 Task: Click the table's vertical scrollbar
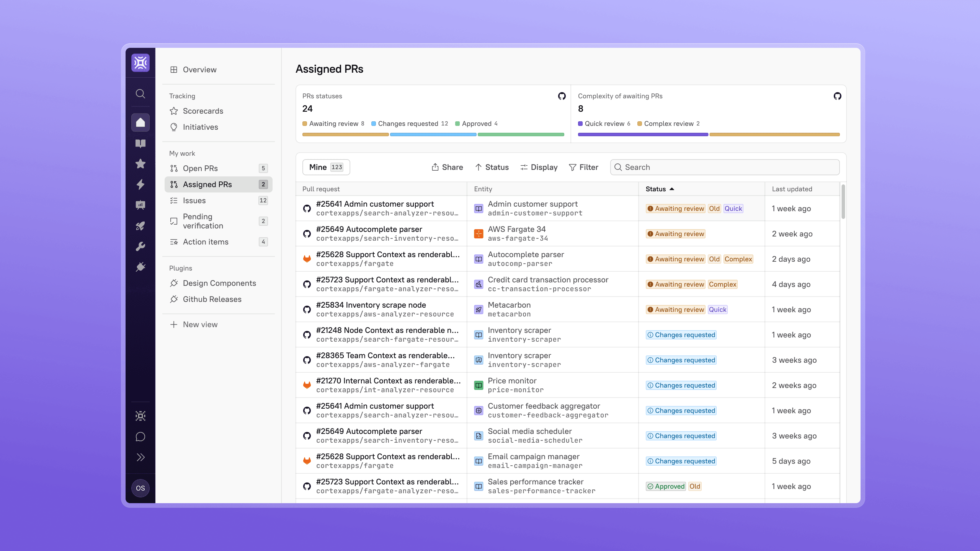click(x=843, y=202)
